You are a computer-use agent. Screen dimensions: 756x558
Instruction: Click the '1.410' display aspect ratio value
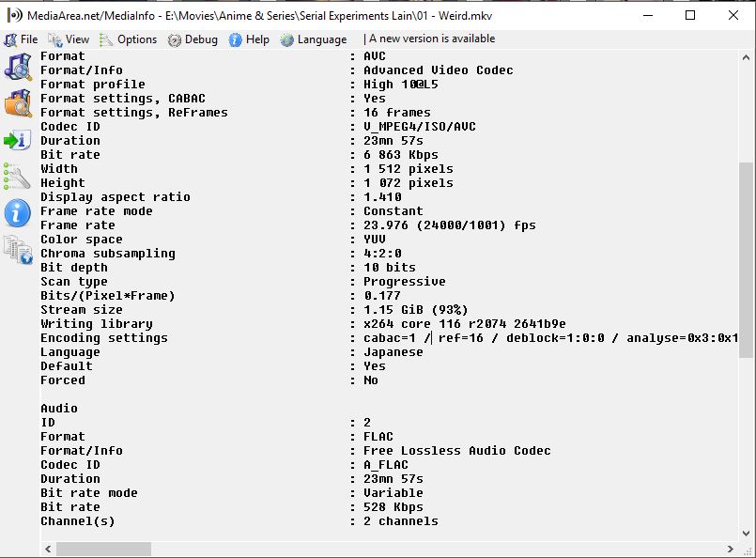pos(382,197)
